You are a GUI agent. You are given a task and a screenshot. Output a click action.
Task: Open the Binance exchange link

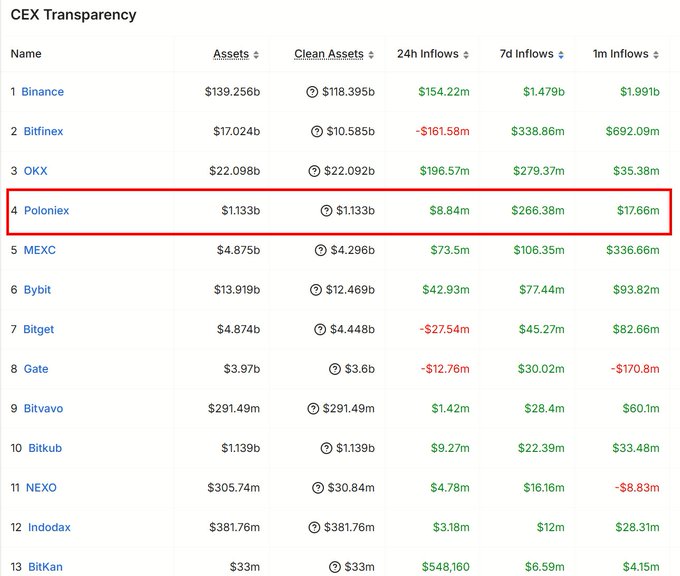42,92
